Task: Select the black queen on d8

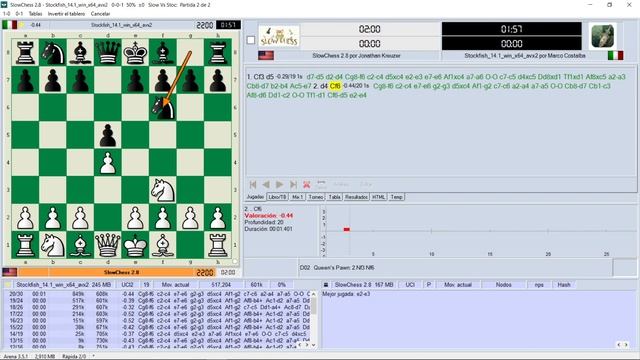Action: (108, 53)
